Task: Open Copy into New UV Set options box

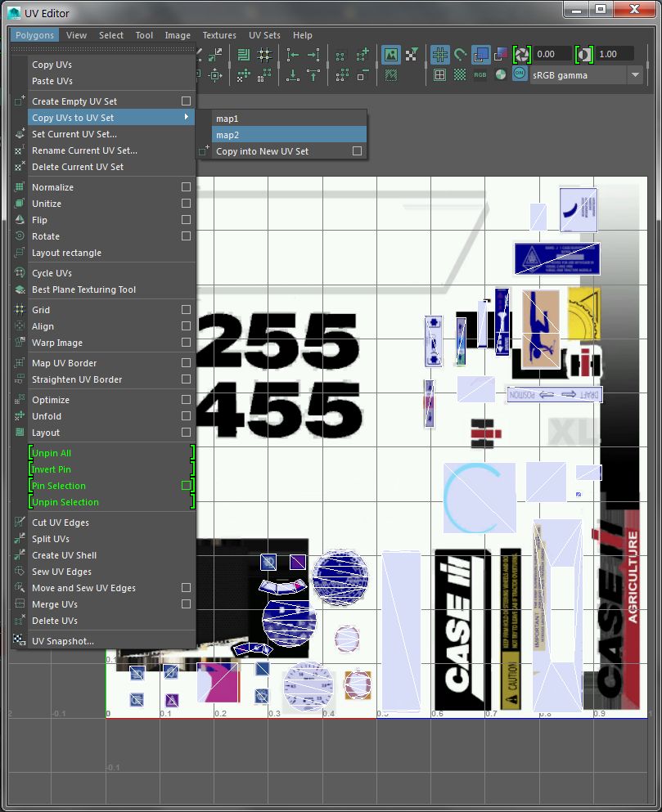Action: pos(357,150)
